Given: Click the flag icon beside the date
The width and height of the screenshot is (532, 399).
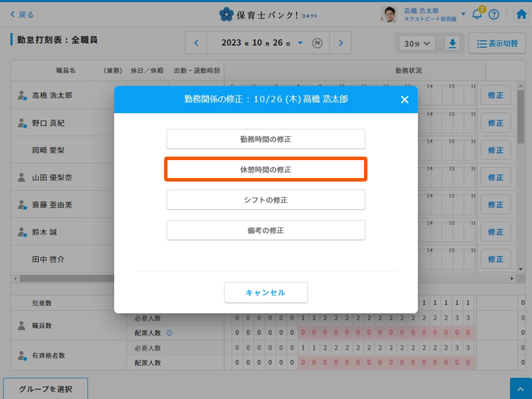Looking at the screenshot, I should pyautogui.click(x=317, y=43).
